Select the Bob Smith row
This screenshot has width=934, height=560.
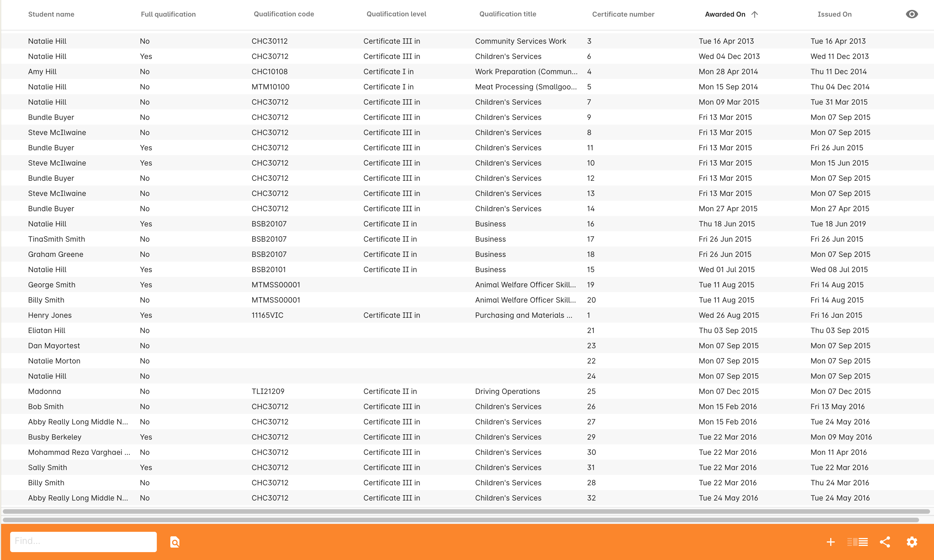(467, 406)
